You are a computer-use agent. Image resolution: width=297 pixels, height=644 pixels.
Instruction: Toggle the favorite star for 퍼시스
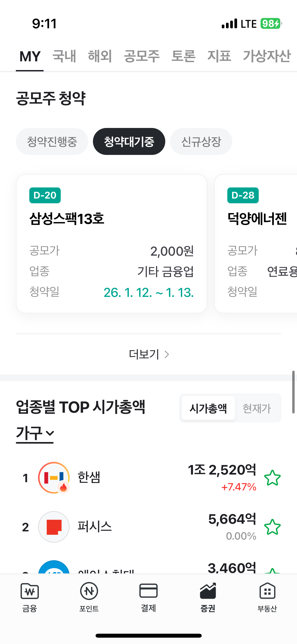tap(272, 527)
